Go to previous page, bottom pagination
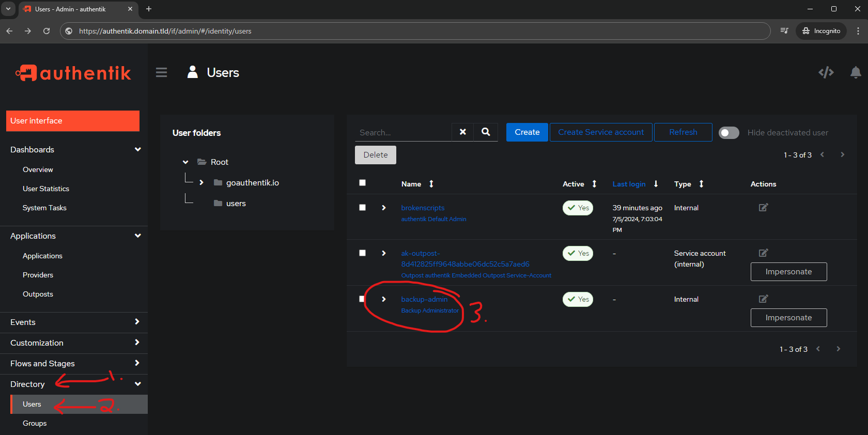 (818, 349)
